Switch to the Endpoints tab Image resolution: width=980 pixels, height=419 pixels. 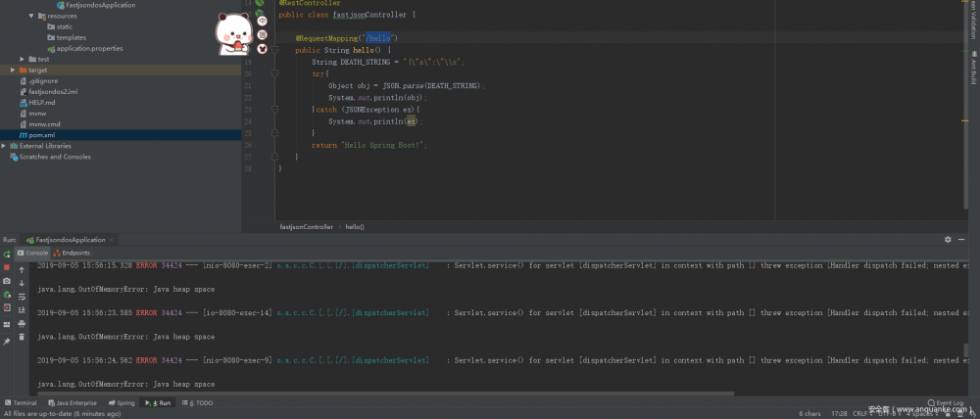click(73, 253)
